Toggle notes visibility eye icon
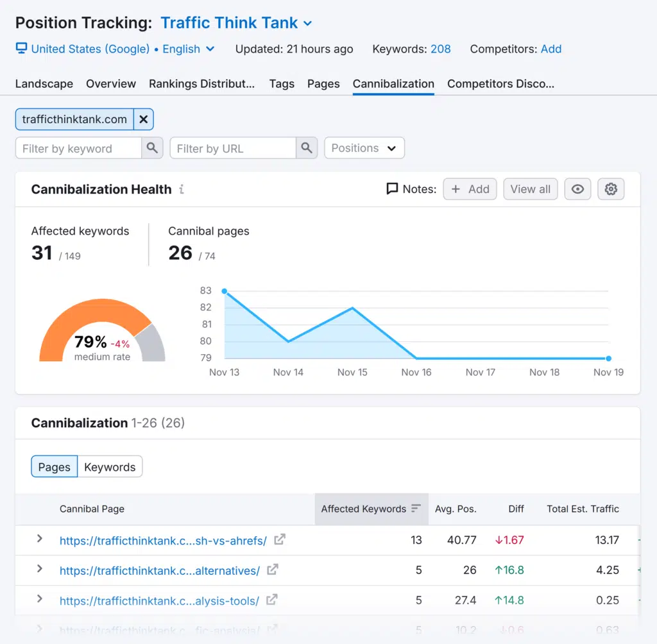The width and height of the screenshot is (657, 644). point(577,189)
